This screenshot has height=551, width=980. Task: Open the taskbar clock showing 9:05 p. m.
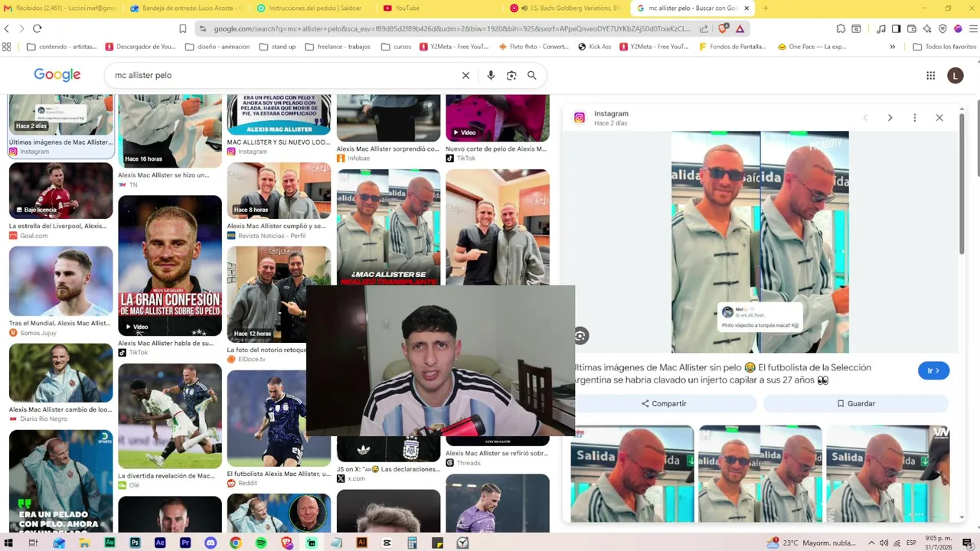[x=939, y=543]
